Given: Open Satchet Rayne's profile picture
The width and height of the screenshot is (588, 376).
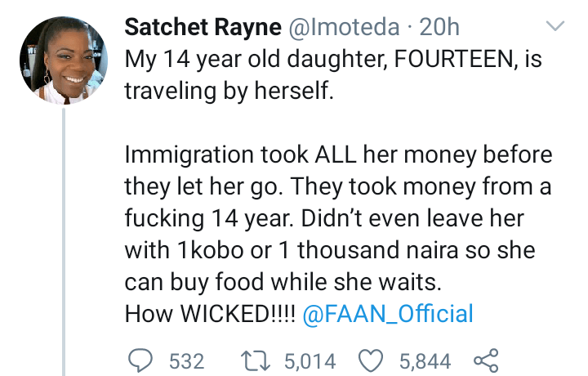Looking at the screenshot, I should [x=64, y=60].
